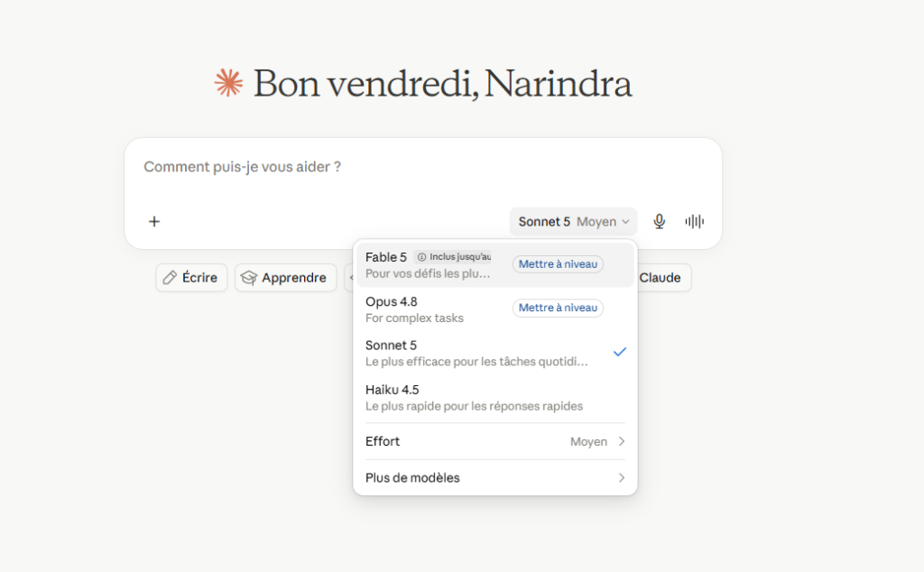Open voice mode waveform icon
Viewport: 924px width, 572px height.
tap(694, 222)
